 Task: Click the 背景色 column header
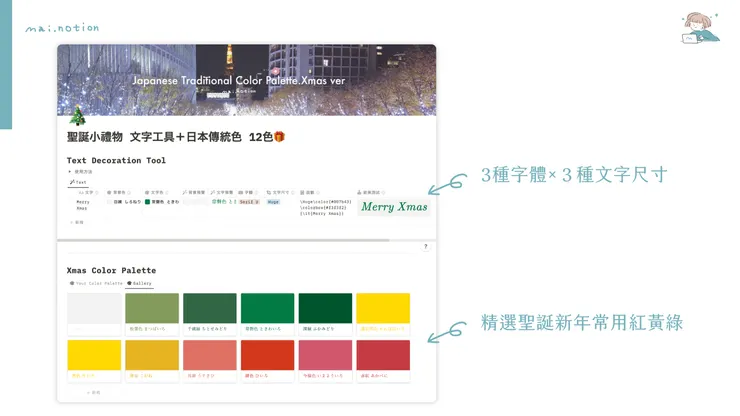tap(119, 193)
